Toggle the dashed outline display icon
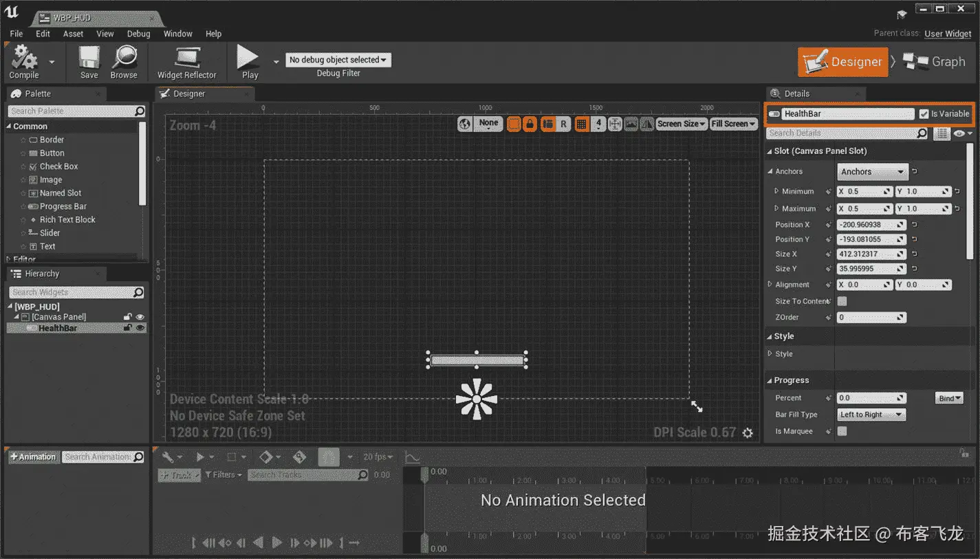 pyautogui.click(x=514, y=124)
